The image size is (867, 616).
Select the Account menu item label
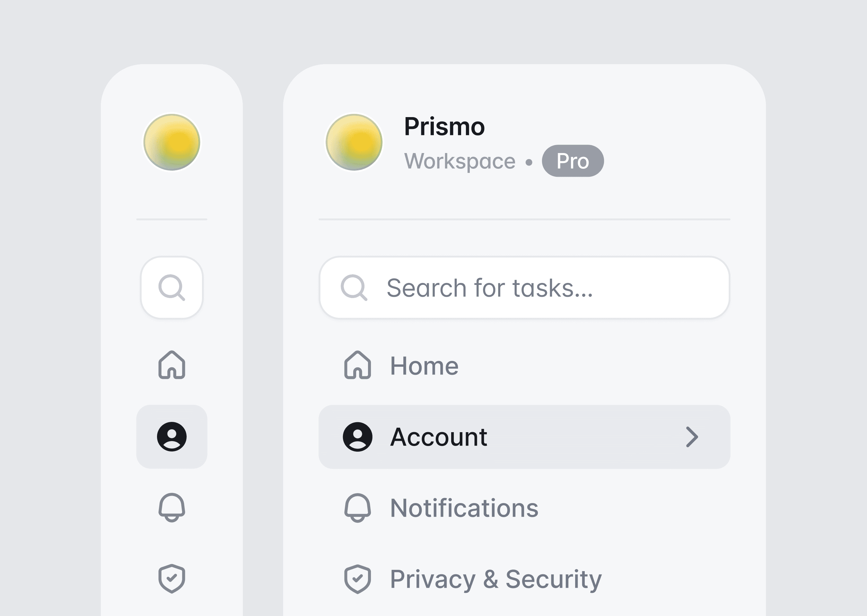(438, 437)
